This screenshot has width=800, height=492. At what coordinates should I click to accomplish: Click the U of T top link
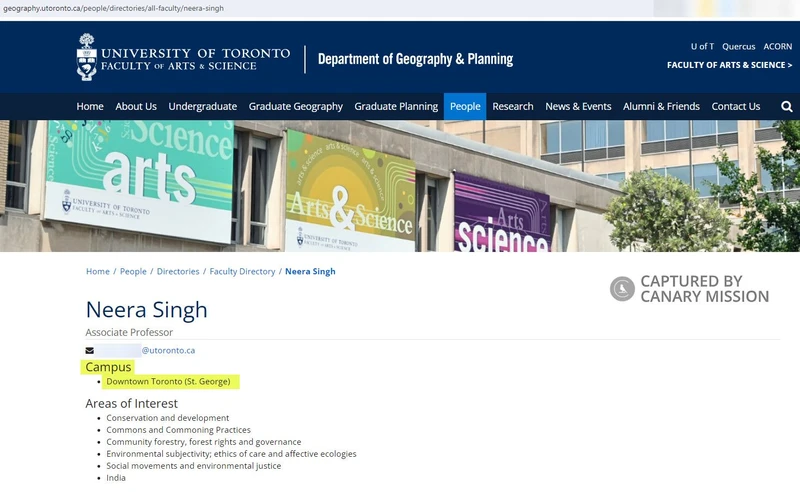click(x=702, y=46)
